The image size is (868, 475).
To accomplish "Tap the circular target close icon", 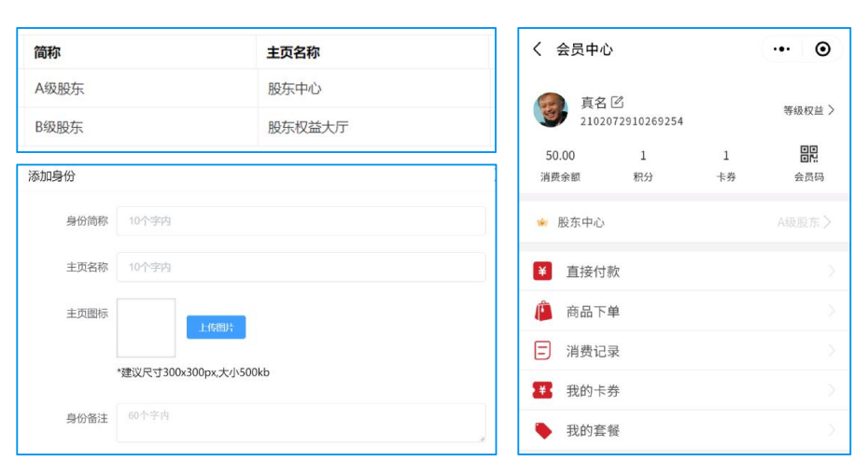I will (x=822, y=49).
